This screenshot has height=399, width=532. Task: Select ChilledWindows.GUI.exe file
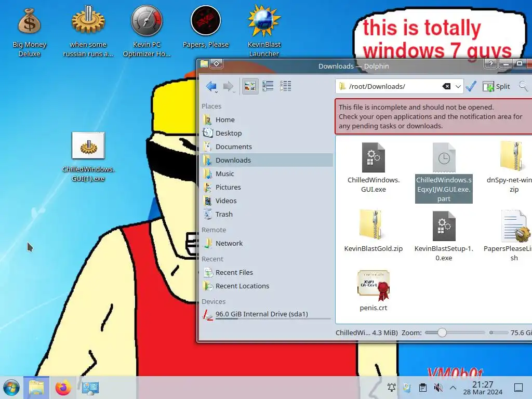(x=373, y=168)
